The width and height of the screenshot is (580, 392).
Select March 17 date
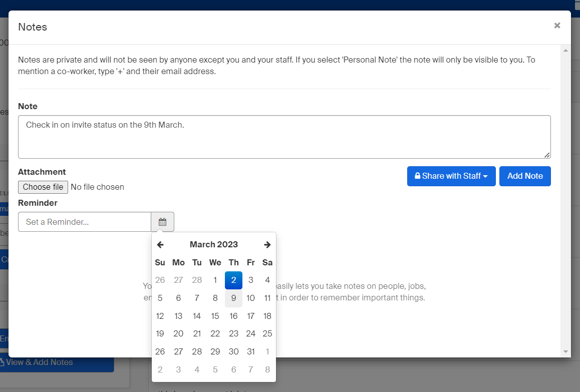pos(251,316)
